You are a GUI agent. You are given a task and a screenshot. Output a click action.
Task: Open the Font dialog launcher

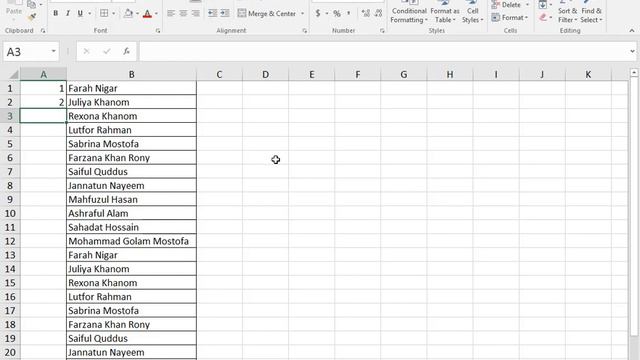click(158, 31)
